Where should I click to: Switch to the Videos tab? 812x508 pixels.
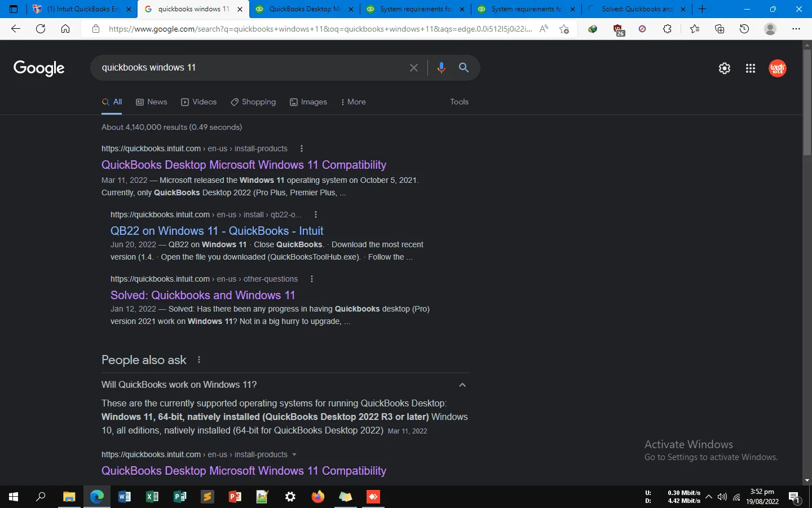[x=199, y=102]
